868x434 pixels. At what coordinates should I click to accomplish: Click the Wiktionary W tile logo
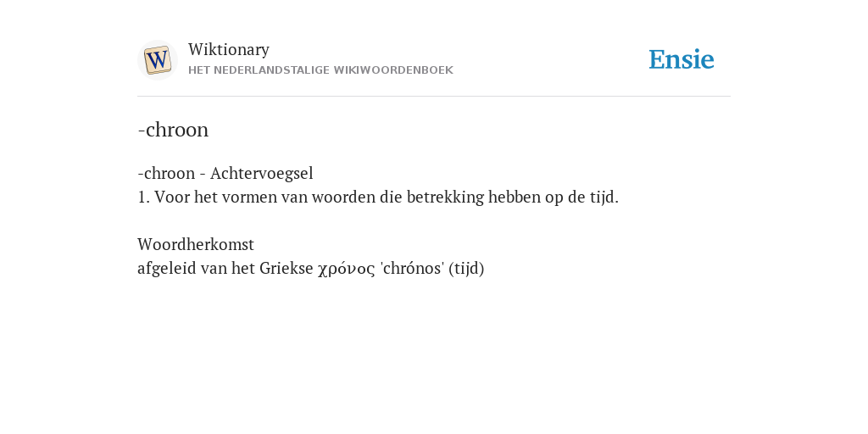click(x=158, y=60)
